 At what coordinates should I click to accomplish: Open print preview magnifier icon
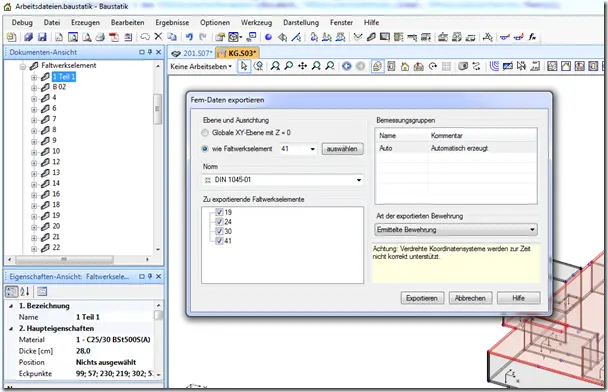(x=87, y=37)
